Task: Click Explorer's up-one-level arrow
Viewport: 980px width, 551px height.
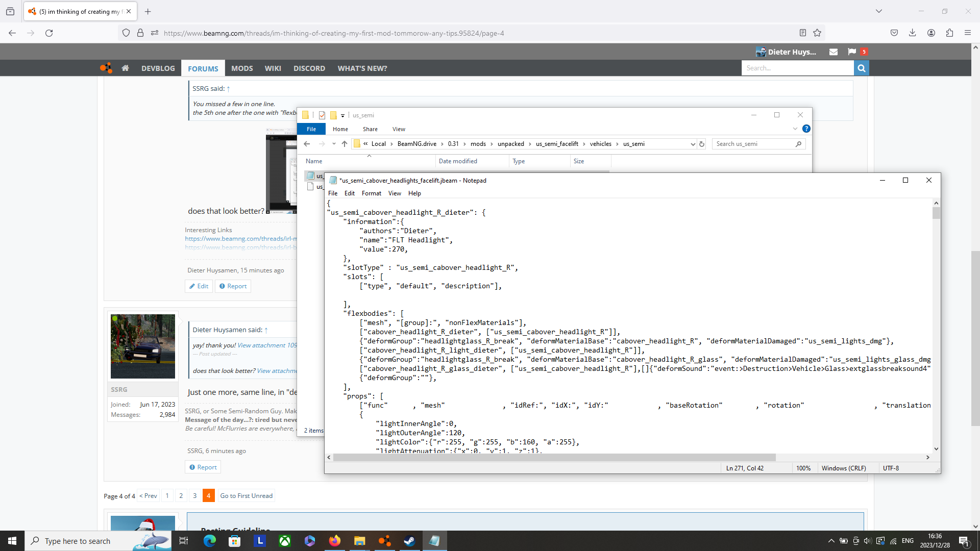Action: pyautogui.click(x=345, y=144)
